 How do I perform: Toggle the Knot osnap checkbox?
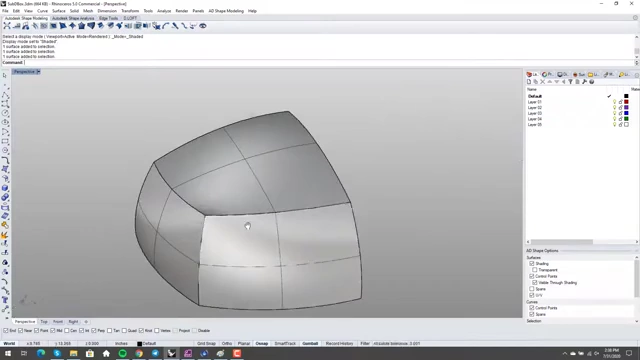(141, 331)
